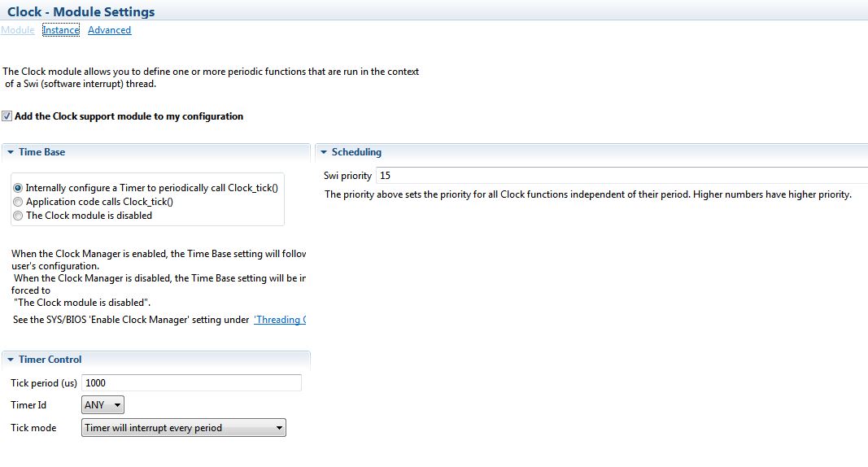Click the Scheduling section header
This screenshot has width=868, height=467.
356,152
